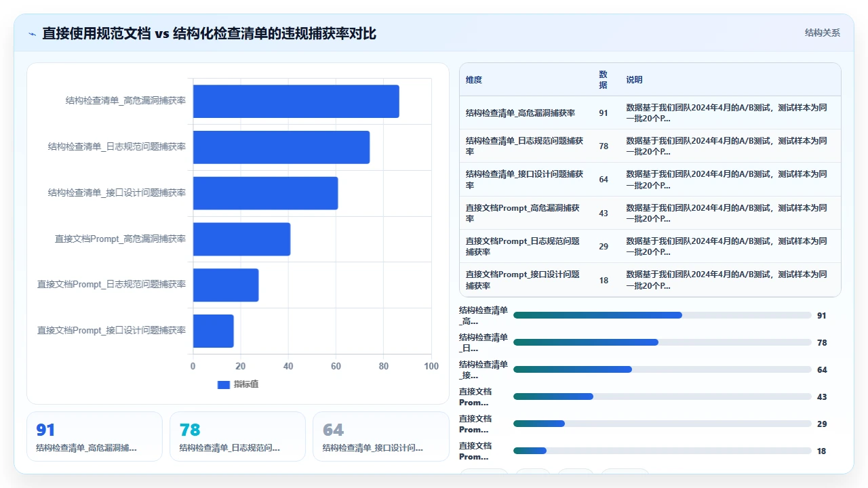868x488 pixels.
Task: Click the 说明 description in the row with value 18
Action: pyautogui.click(x=727, y=280)
